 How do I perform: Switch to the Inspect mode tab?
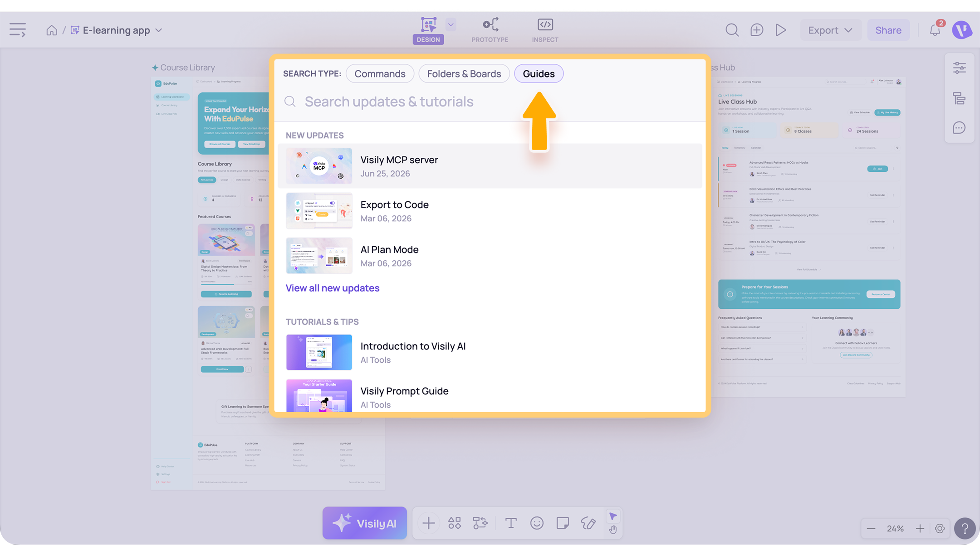(545, 30)
